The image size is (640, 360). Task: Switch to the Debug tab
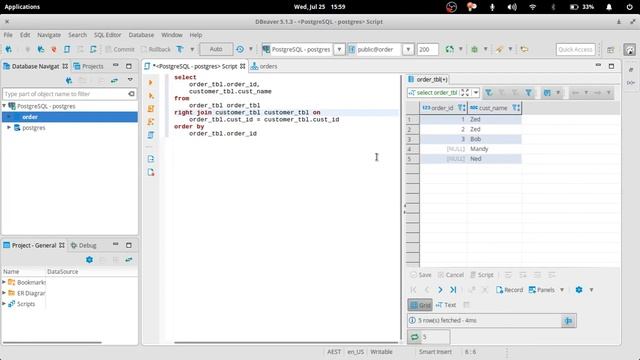tap(83, 245)
